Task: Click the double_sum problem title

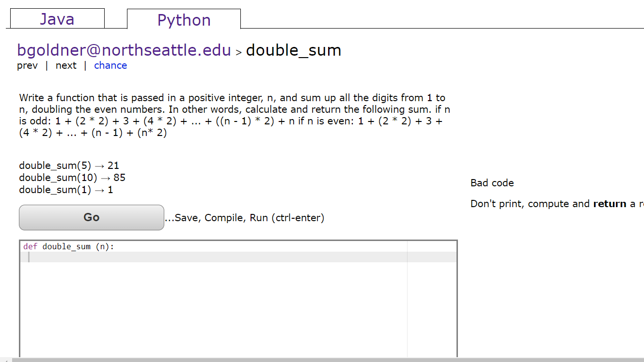Action: click(x=293, y=50)
